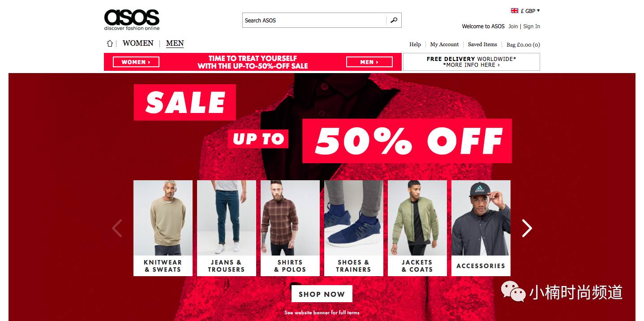
Task: Click the UK flag currency icon
Action: coord(515,11)
